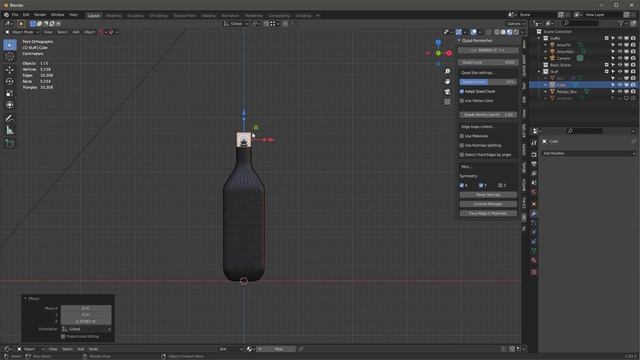Enable the Z symmetry checkbox
Screen dimensions: 640x360
pos(500,185)
